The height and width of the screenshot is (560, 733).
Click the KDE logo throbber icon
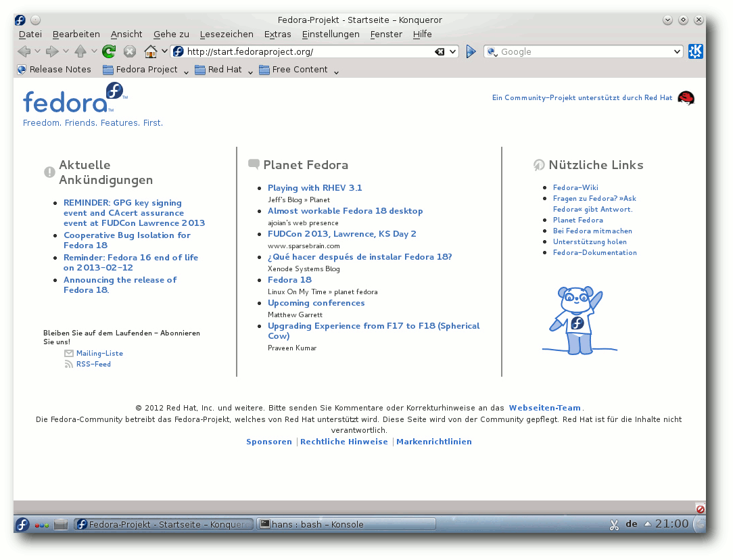[696, 51]
